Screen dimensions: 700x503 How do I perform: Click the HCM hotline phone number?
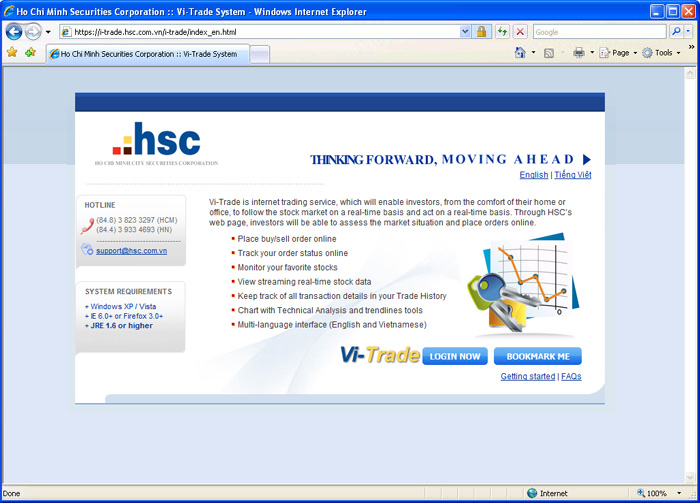(137, 220)
